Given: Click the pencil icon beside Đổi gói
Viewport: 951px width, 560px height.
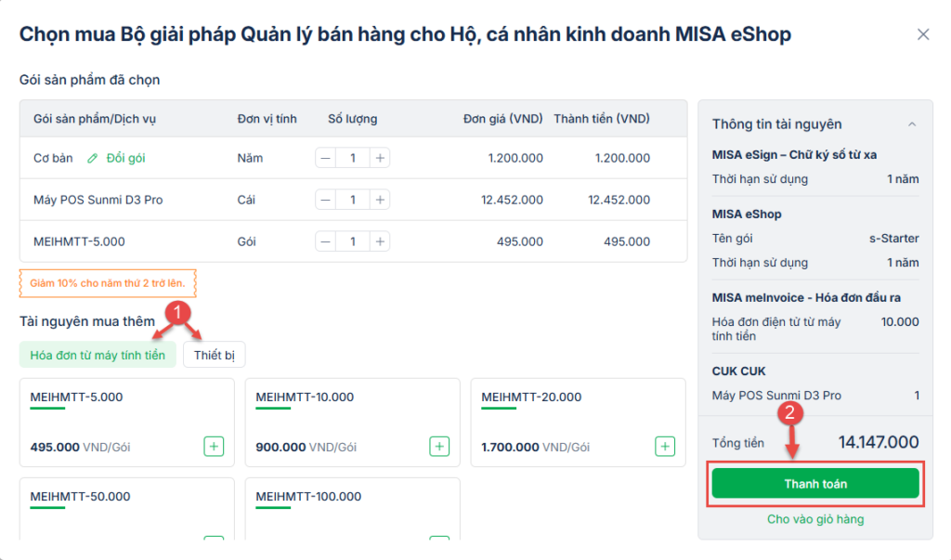Looking at the screenshot, I should (x=92, y=158).
